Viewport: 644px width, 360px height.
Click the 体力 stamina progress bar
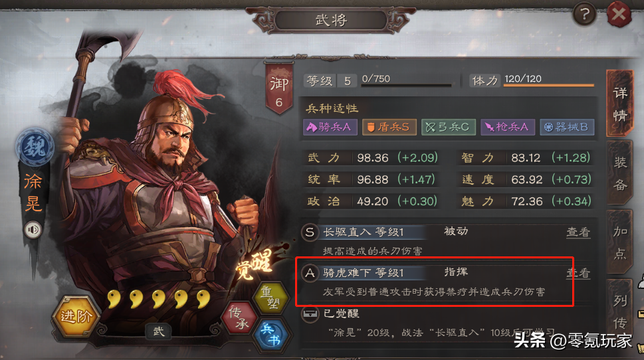pos(549,86)
